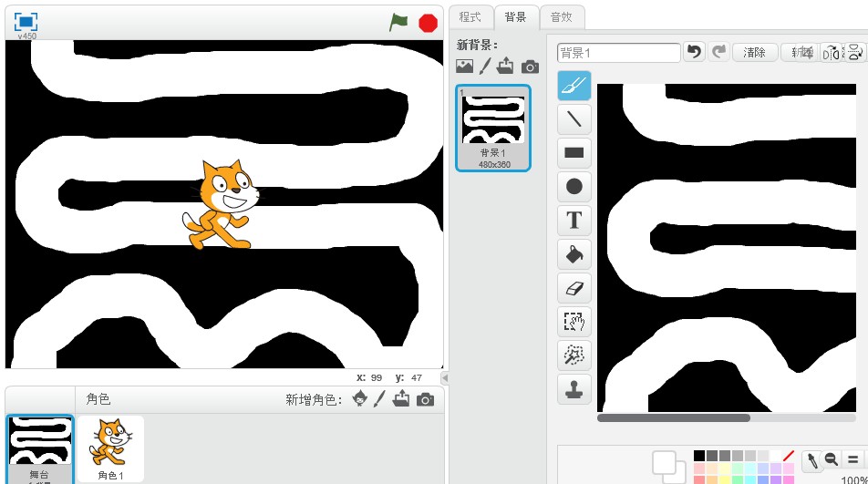Viewport: 868px width, 484px height.
Task: Stop the project with the red stop sign
Action: [428, 23]
